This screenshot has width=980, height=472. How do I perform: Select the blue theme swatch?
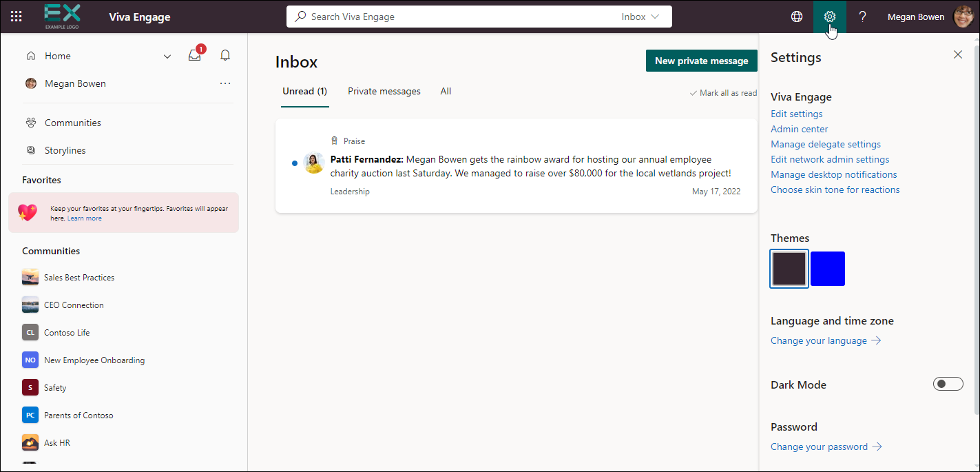(x=828, y=269)
